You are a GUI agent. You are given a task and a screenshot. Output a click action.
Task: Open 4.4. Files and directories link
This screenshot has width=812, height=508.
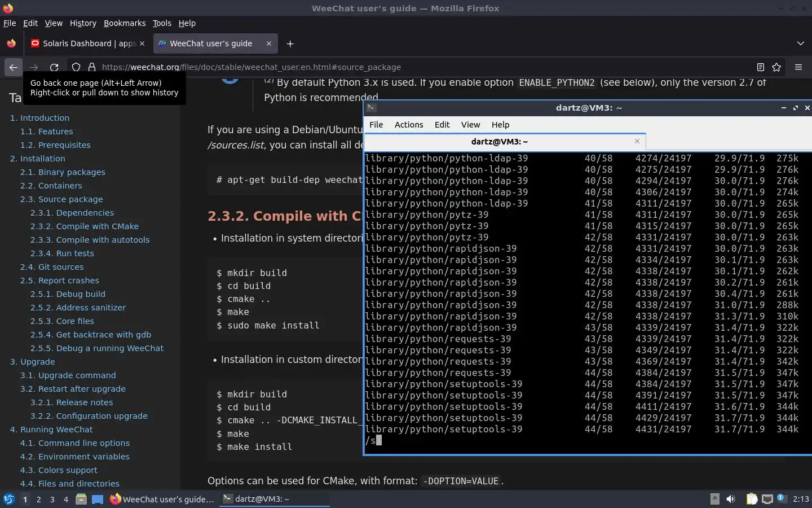click(70, 484)
